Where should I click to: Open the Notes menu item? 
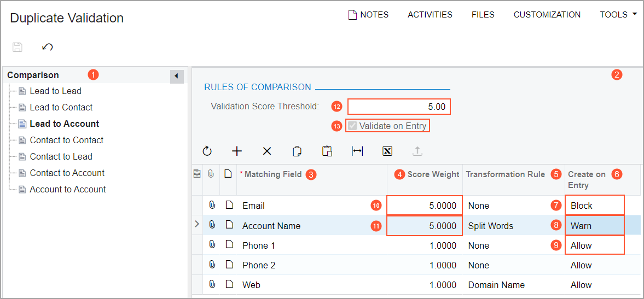click(x=368, y=15)
